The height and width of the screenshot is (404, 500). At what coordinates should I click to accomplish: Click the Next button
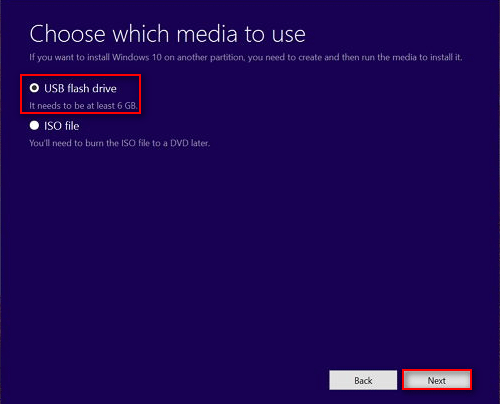tap(437, 380)
